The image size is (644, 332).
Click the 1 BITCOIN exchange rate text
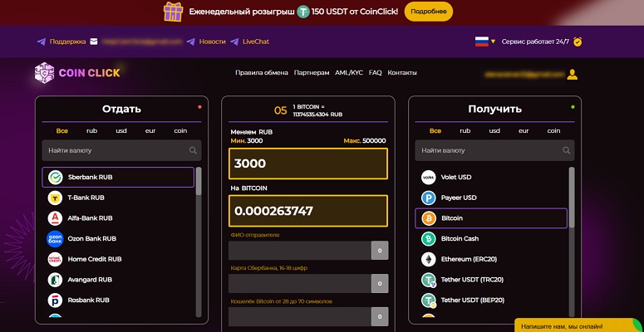point(317,110)
